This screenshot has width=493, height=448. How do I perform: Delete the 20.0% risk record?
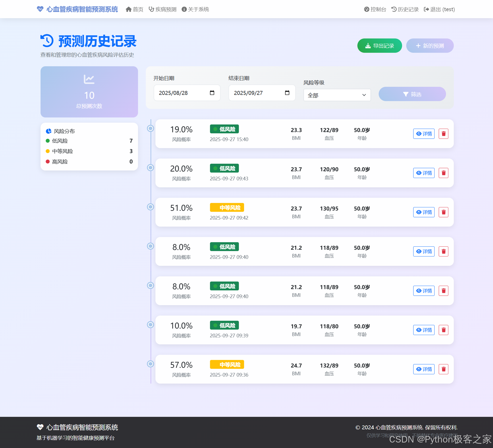tap(443, 173)
